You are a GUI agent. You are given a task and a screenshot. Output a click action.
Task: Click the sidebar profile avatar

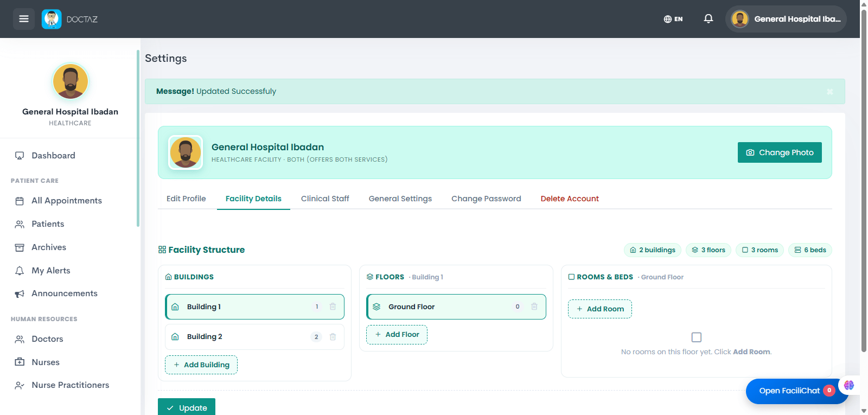(x=71, y=81)
